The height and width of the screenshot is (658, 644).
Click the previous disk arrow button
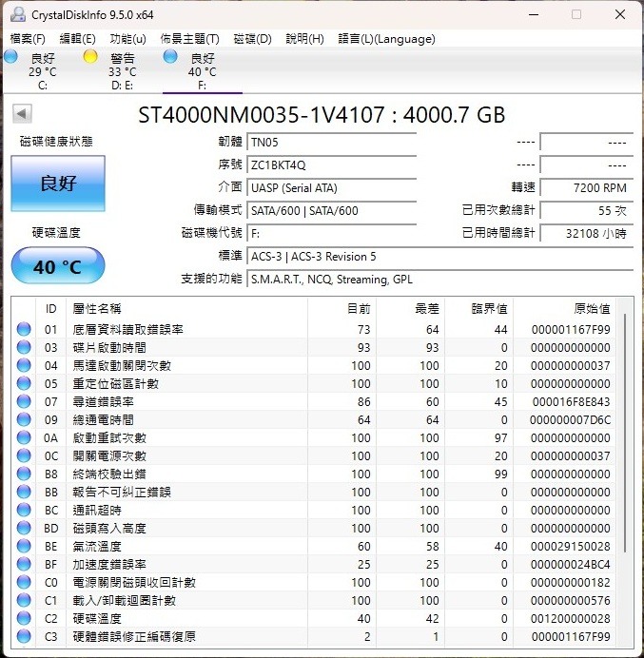[x=22, y=113]
